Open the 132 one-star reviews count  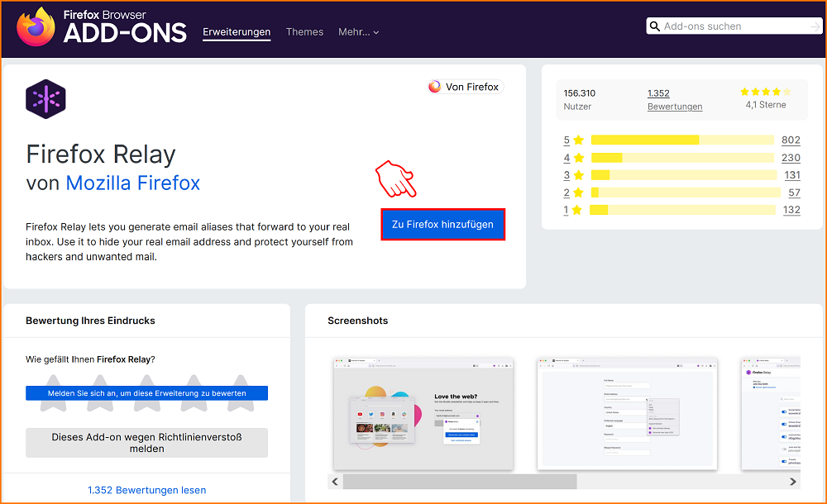791,210
